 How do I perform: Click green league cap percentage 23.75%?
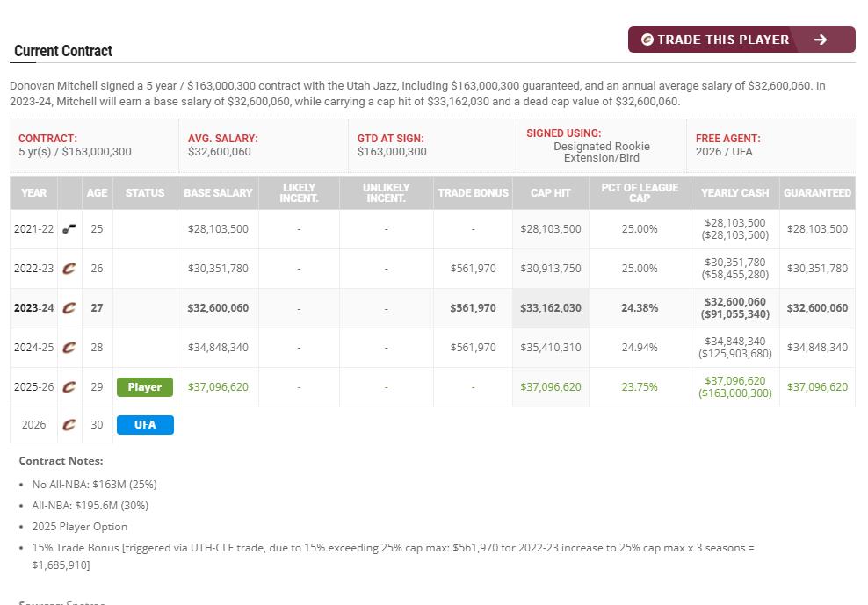click(640, 387)
